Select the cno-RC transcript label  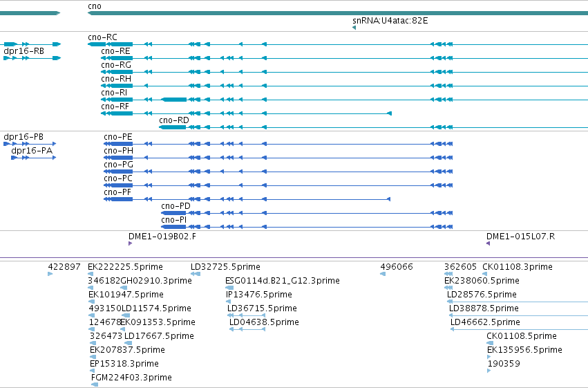(x=102, y=37)
